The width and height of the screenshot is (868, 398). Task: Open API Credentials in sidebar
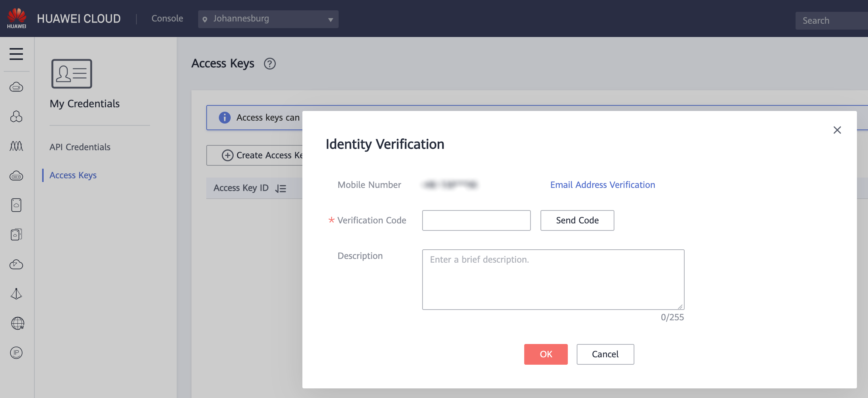(x=80, y=147)
